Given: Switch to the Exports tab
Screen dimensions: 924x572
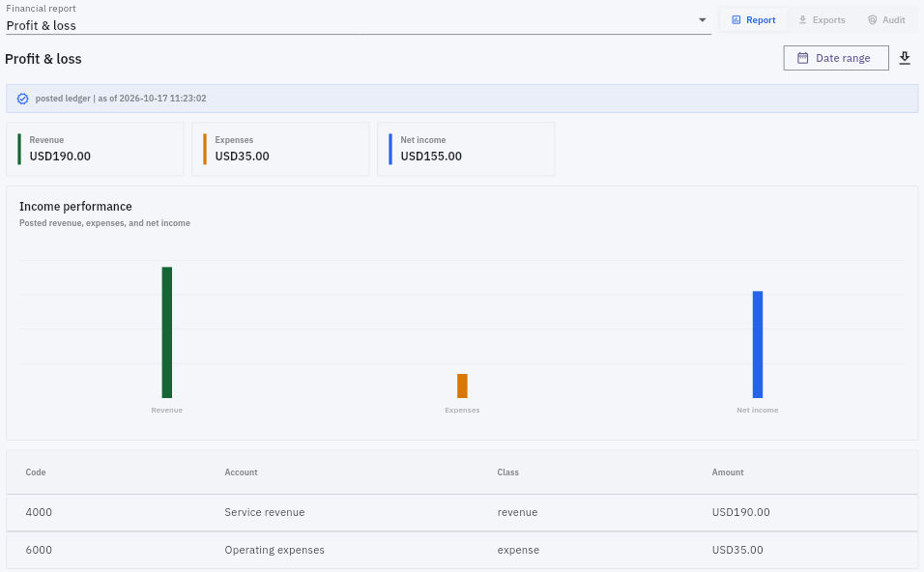Looking at the screenshot, I should [x=822, y=20].
